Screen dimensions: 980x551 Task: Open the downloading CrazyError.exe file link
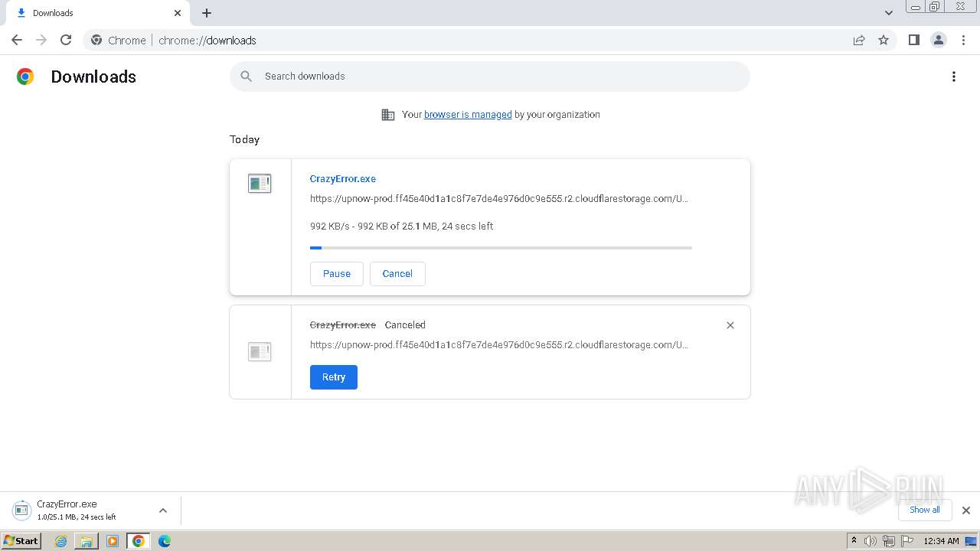[x=343, y=179]
